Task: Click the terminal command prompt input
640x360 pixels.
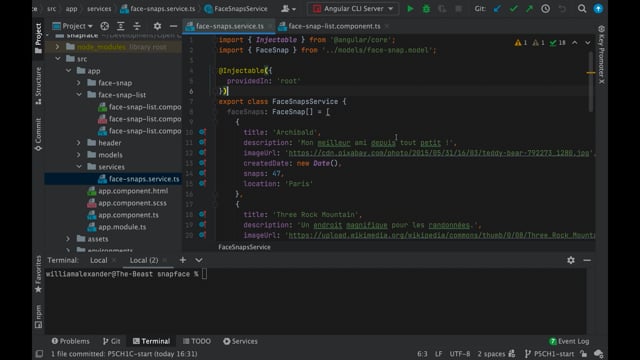Action: (x=204, y=274)
